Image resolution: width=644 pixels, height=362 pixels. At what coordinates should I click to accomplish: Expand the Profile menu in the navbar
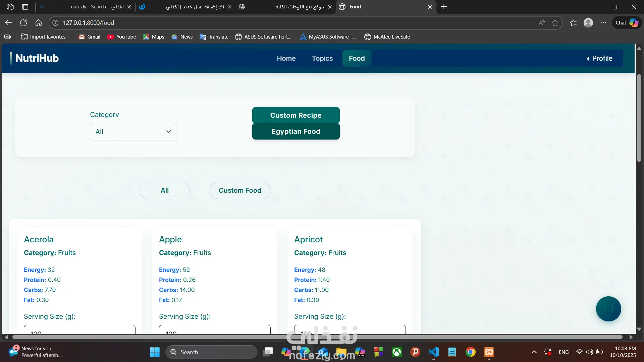tap(599, 58)
